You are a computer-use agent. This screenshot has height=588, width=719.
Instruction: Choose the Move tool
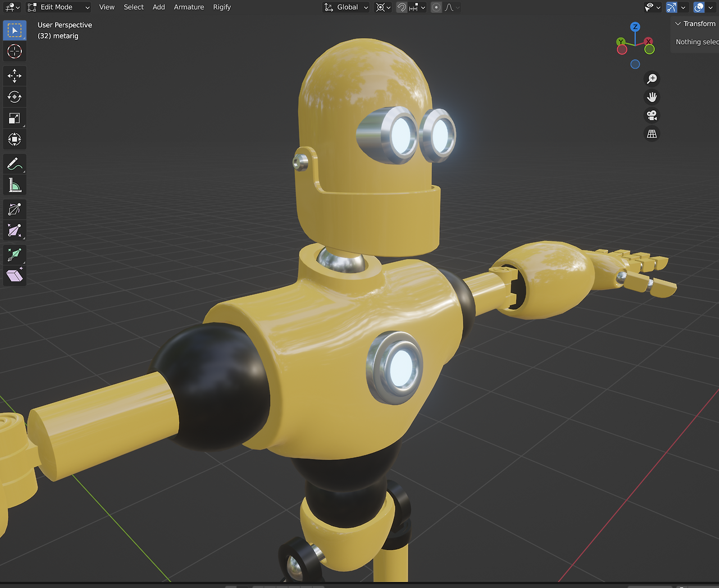coord(15,76)
